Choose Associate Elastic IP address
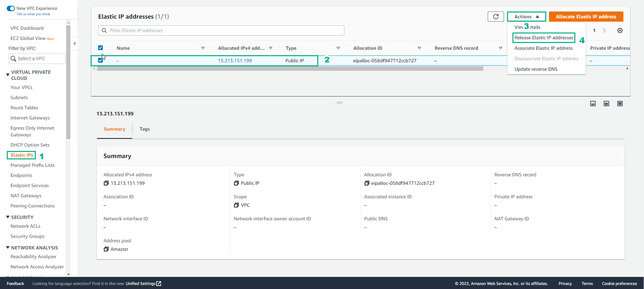The width and height of the screenshot is (644, 289). coord(544,48)
